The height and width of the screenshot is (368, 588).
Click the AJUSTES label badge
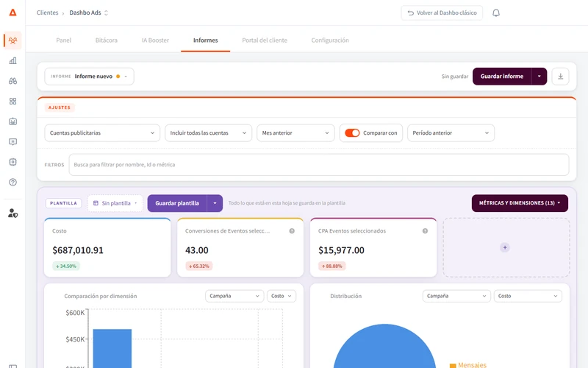point(60,107)
